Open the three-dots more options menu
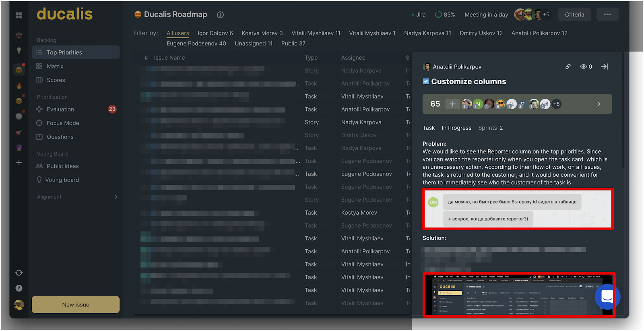Screen dimensions: 644x331 pos(607,14)
